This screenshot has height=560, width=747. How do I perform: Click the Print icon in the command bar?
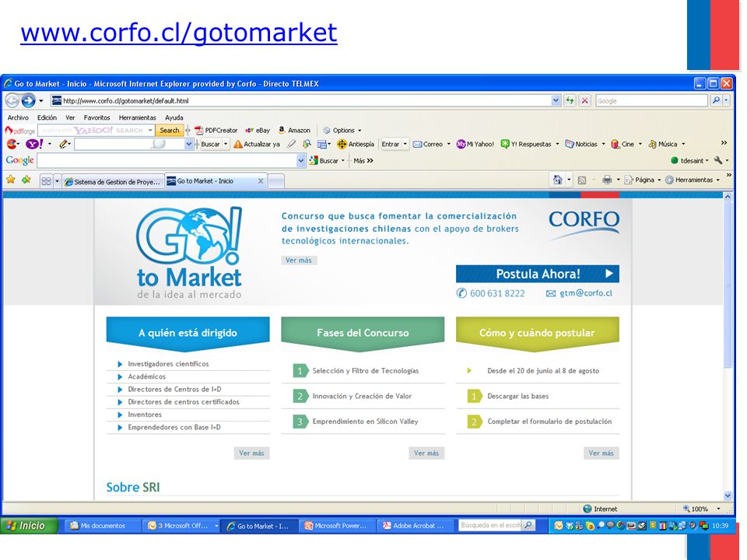tap(607, 180)
